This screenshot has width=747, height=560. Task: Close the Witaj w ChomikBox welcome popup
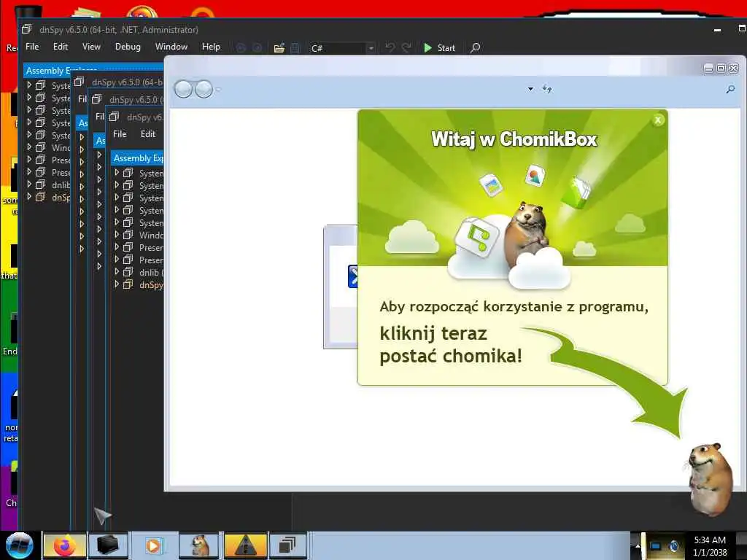click(658, 120)
